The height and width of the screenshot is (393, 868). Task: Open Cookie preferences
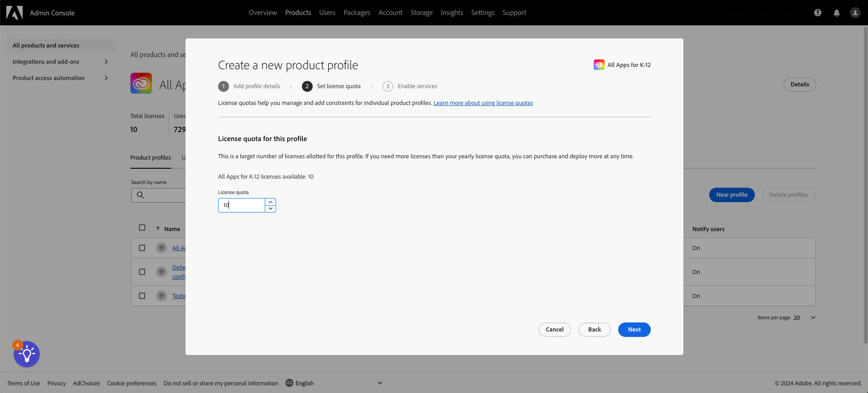[132, 383]
